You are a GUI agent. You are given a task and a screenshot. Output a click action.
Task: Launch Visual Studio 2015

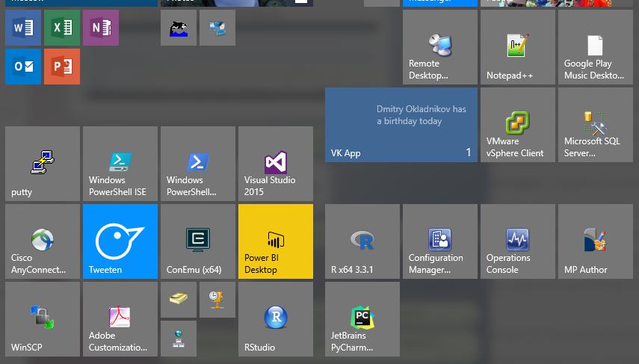pyautogui.click(x=276, y=164)
